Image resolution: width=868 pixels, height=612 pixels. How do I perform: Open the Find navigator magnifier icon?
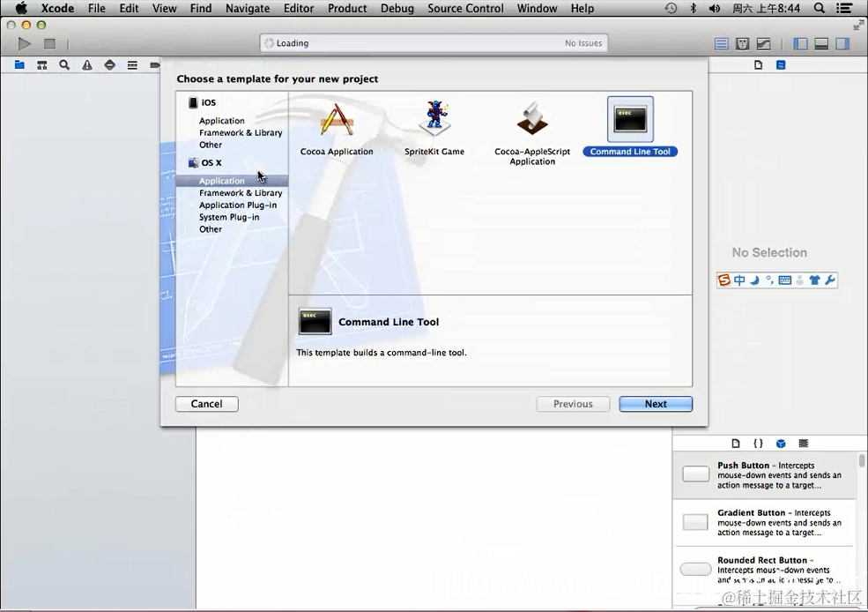[x=64, y=64]
